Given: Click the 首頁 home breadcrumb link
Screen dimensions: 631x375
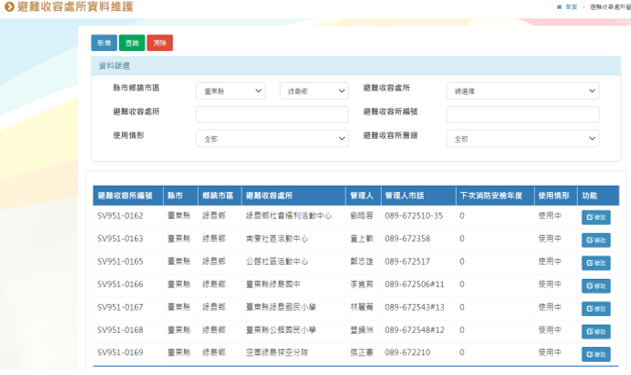Looking at the screenshot, I should 571,7.
